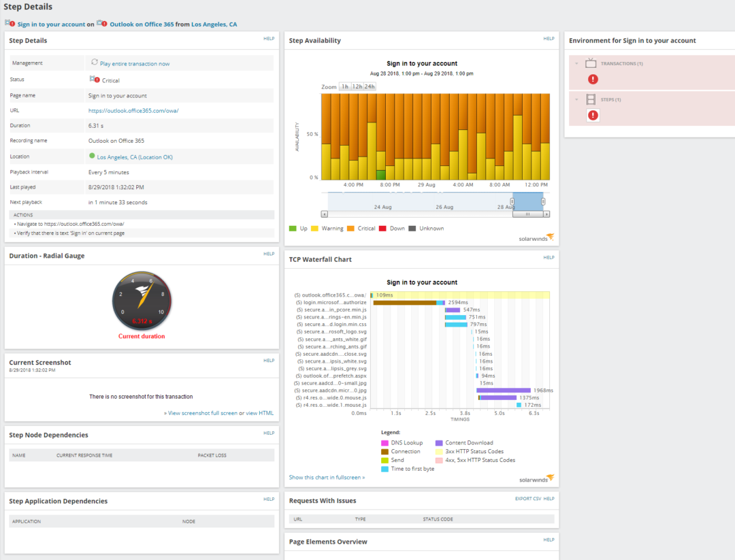Screen dimensions: 735x560
Task: Open the Sign in to your account breadcrumb link
Action: coord(52,24)
